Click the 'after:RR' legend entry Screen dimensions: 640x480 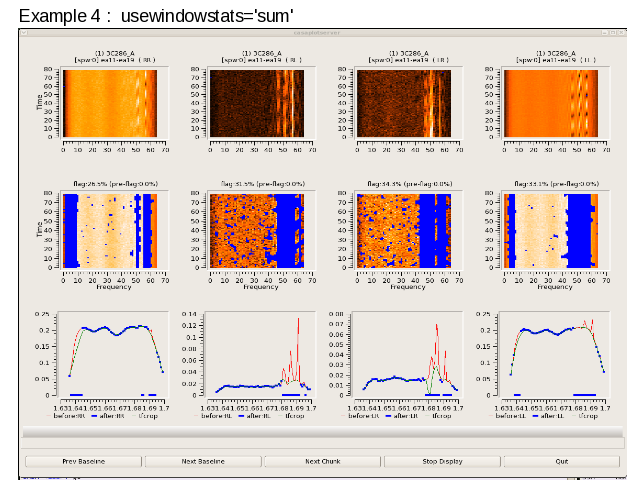108,416
